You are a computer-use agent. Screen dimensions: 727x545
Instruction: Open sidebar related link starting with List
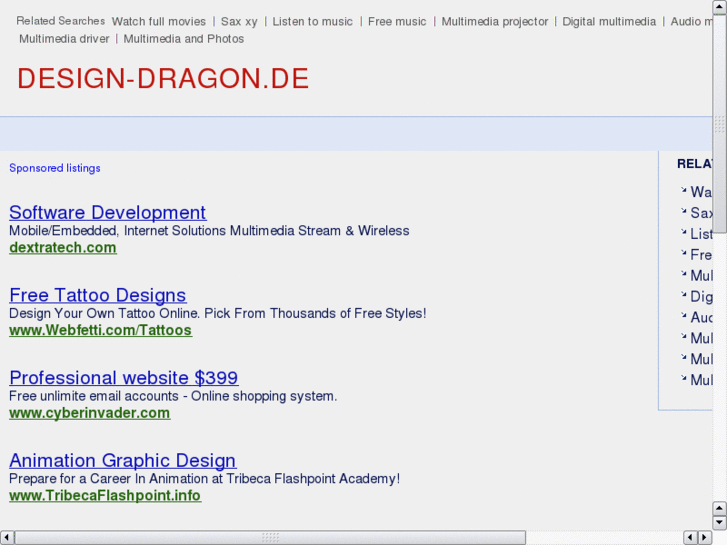701,234
